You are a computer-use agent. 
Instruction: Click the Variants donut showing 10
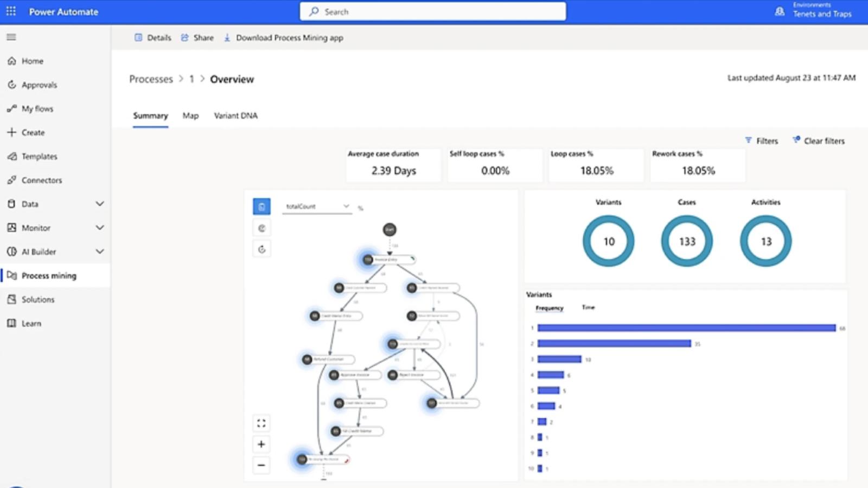pos(609,241)
